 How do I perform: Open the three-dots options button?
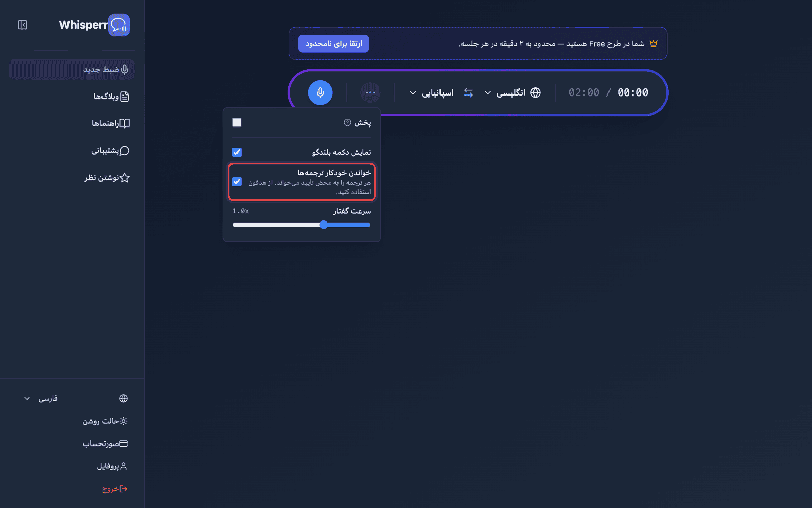370,92
